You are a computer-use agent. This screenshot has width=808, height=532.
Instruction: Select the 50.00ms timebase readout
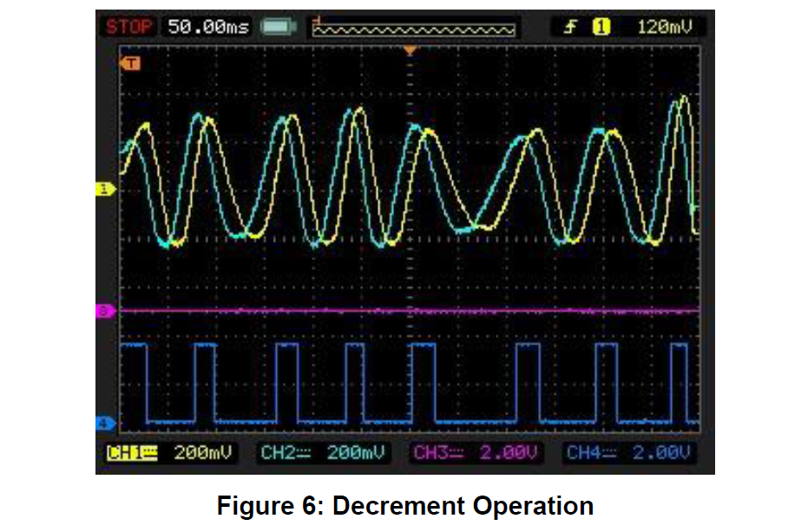point(208,27)
